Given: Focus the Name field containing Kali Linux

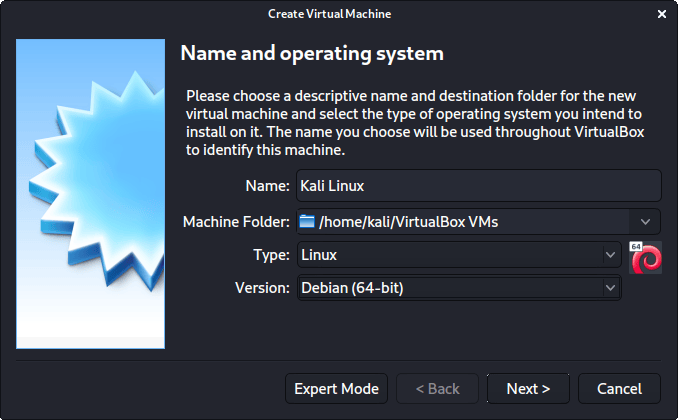Looking at the screenshot, I should 478,186.
